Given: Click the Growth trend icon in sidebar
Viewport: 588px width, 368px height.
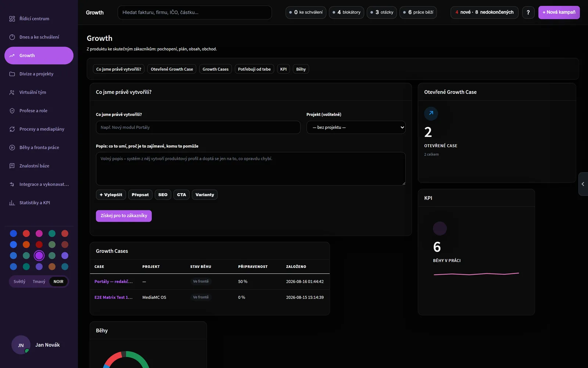Looking at the screenshot, I should 12,56.
